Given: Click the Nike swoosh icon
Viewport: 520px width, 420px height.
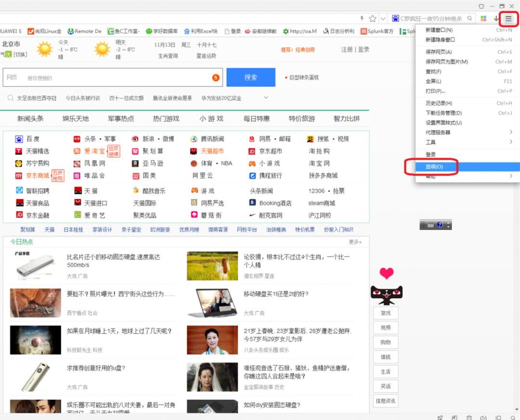Looking at the screenshot, I should click(252, 215).
